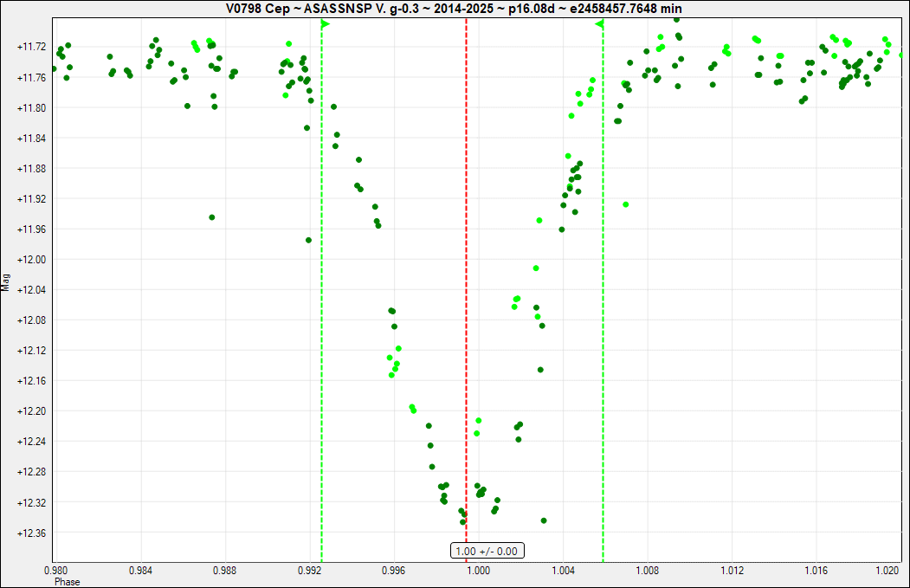
Task: Click the left green triangle eclipse marker
Action: coord(325,24)
